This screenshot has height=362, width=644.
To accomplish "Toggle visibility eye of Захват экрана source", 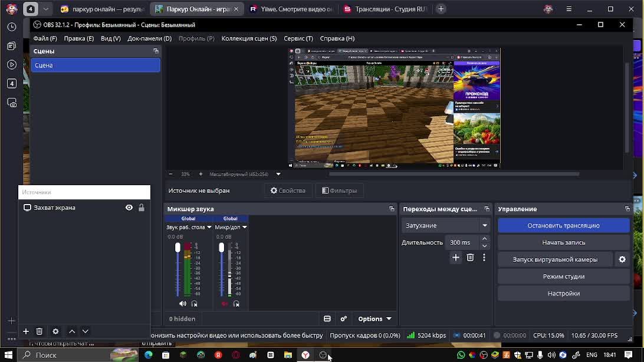I will tap(129, 208).
